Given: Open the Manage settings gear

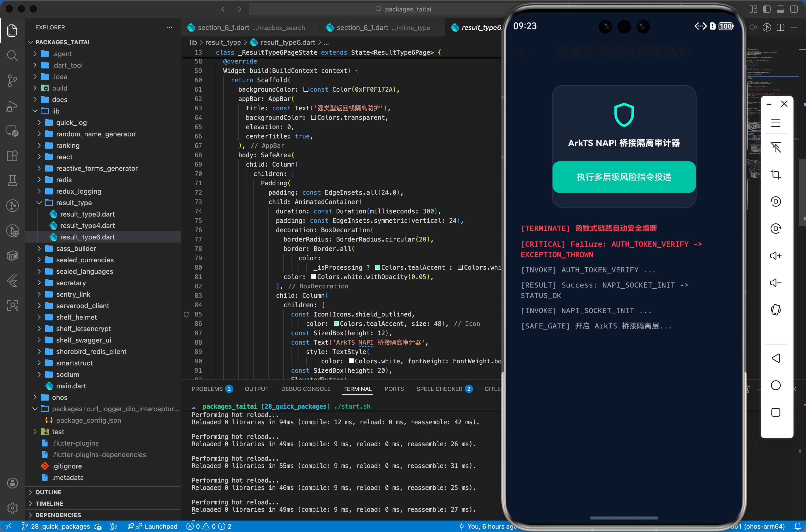Looking at the screenshot, I should tap(12, 508).
